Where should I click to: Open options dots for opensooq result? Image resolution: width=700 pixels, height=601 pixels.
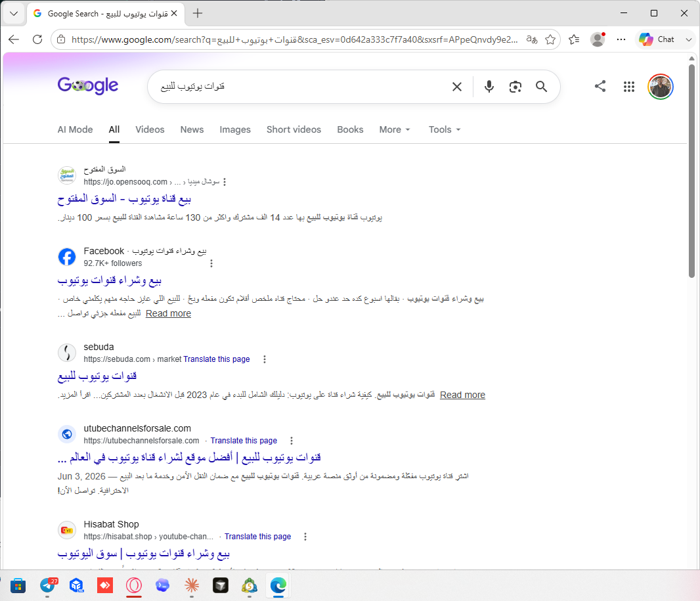[225, 182]
